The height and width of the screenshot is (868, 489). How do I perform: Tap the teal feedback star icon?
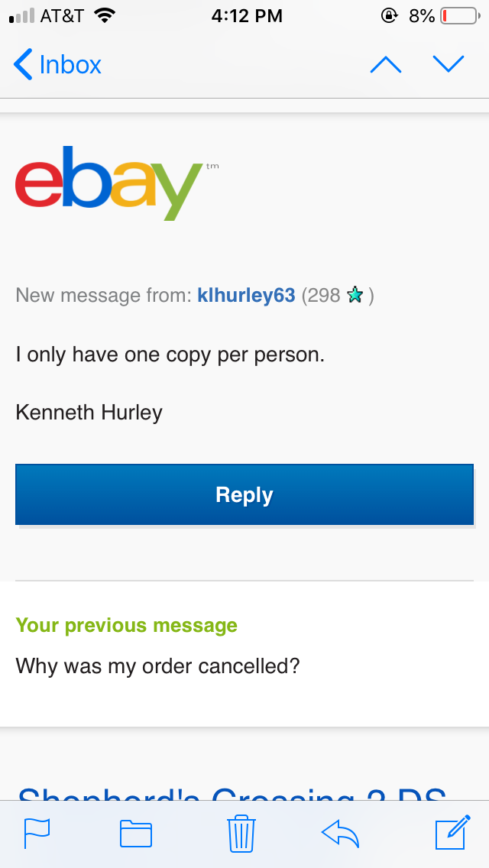click(355, 296)
